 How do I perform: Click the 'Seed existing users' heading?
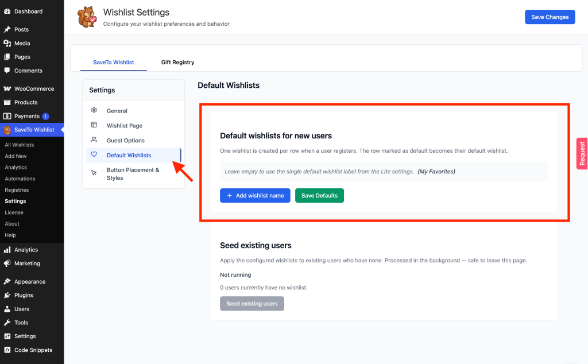click(x=256, y=245)
